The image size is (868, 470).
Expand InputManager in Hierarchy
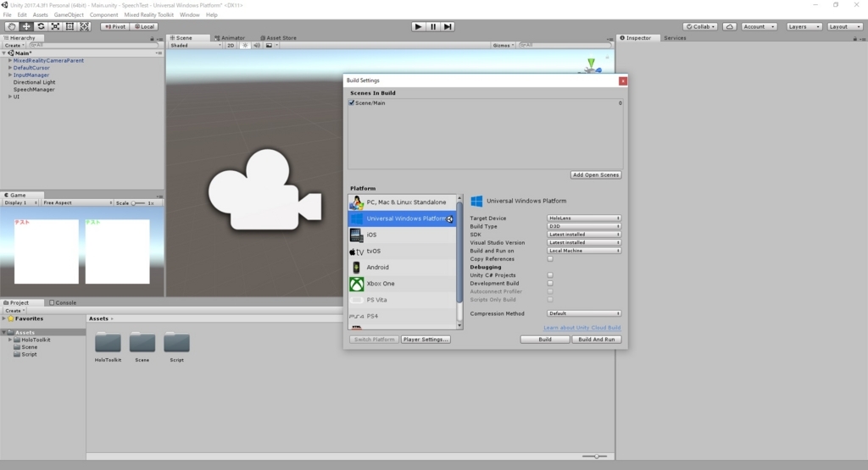(10, 75)
